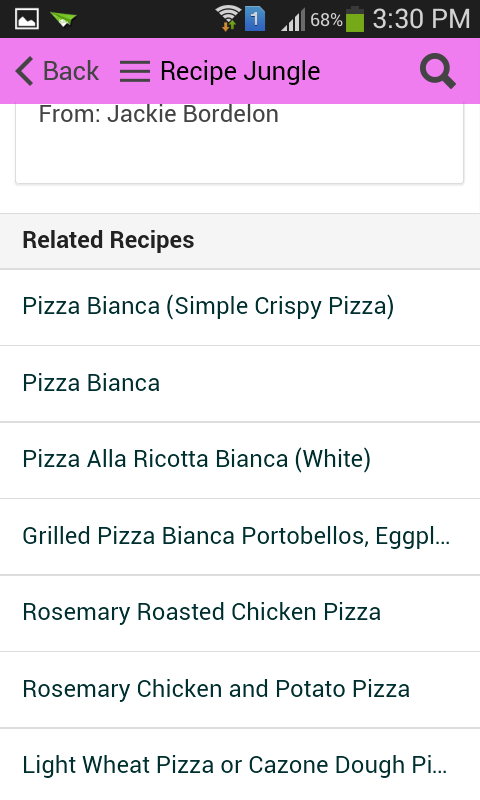
Task: Select Pizza Alla Ricotta Bianca (White)
Action: [240, 460]
